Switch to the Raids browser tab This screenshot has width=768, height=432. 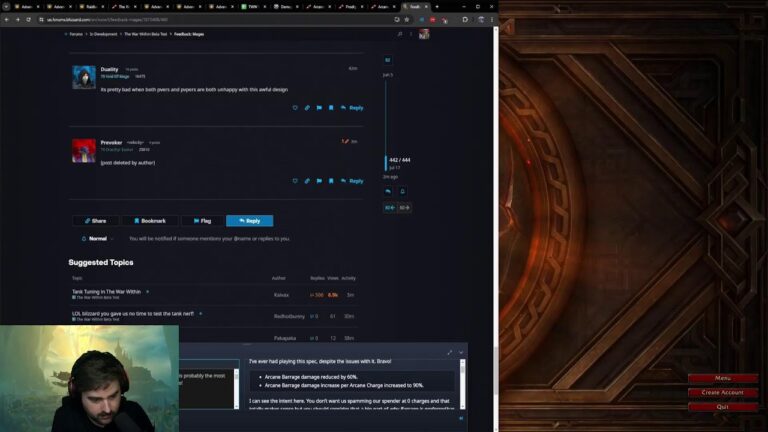92,7
